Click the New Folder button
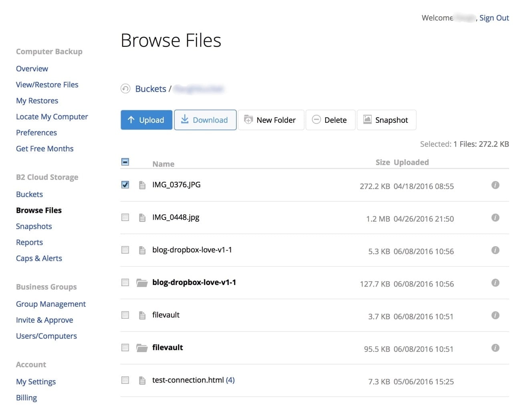Screen dimensions: 532x413 point(271,120)
